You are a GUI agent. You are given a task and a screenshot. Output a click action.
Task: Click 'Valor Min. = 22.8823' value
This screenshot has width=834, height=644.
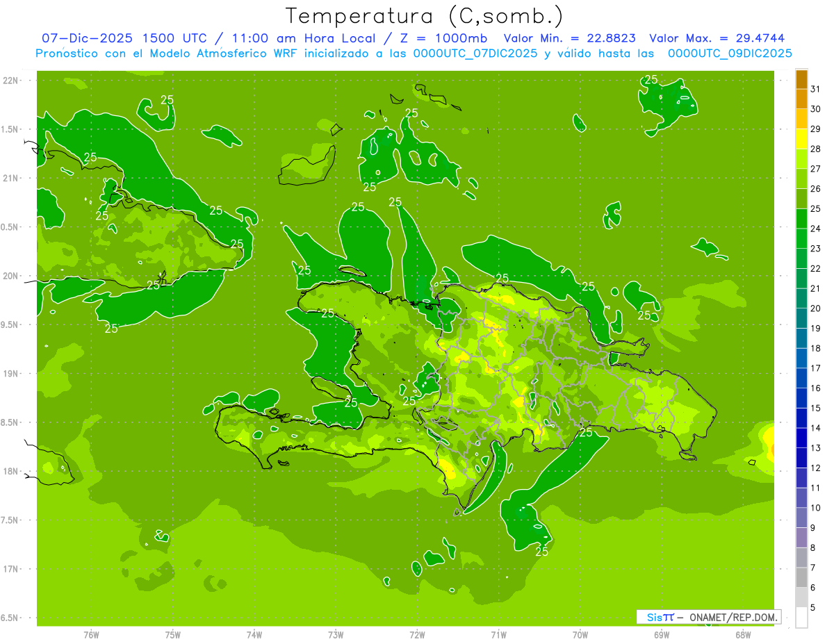coord(570,38)
